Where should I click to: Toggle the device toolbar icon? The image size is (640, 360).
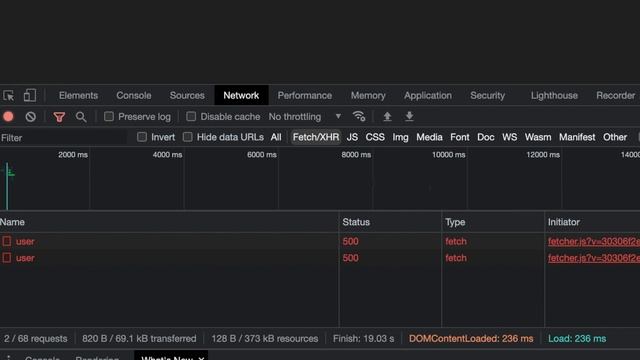[x=29, y=96]
